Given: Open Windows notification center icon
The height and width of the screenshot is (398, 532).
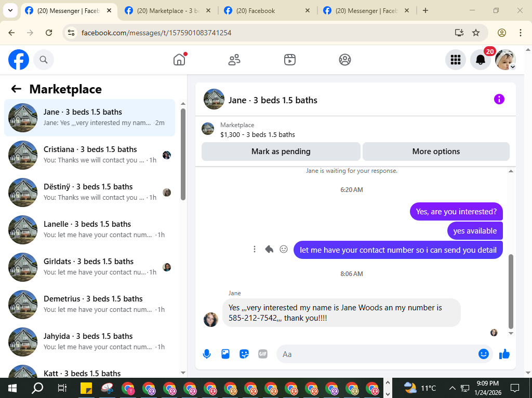Looking at the screenshot, I should [515, 388].
